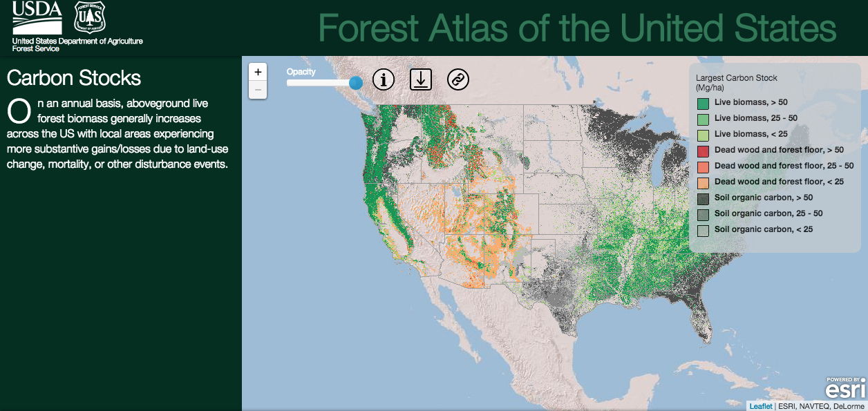Click the Powered by Esri logo
Screen dimensions: 868x411
[845, 388]
